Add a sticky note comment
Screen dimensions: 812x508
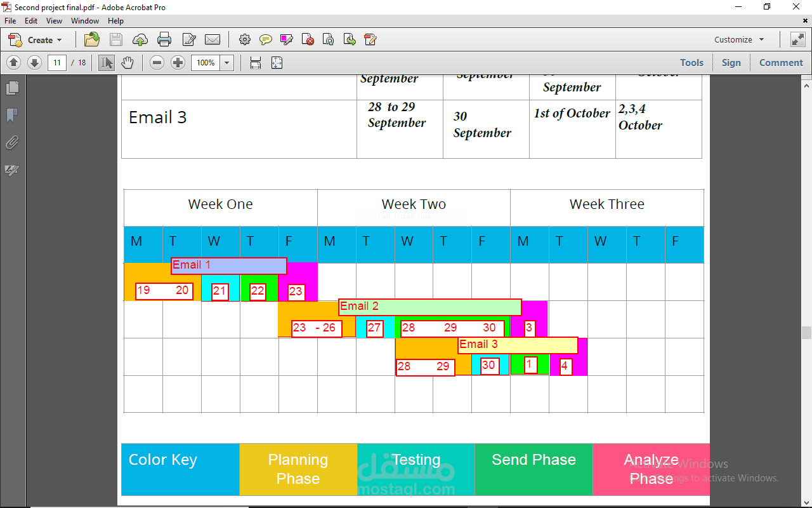click(x=266, y=39)
